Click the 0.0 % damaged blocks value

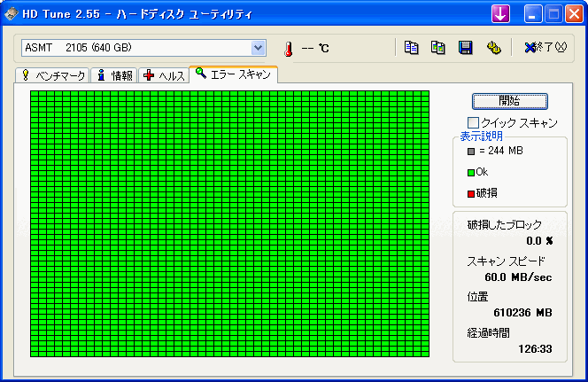[x=539, y=241]
